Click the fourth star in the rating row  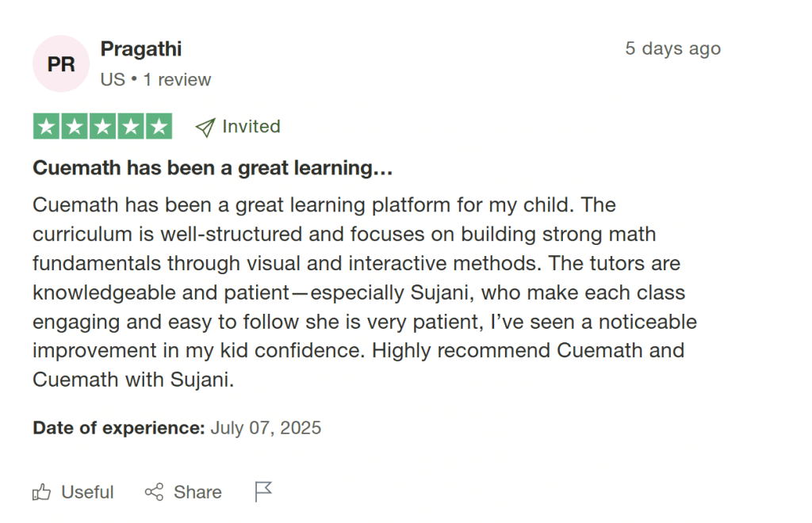129,126
